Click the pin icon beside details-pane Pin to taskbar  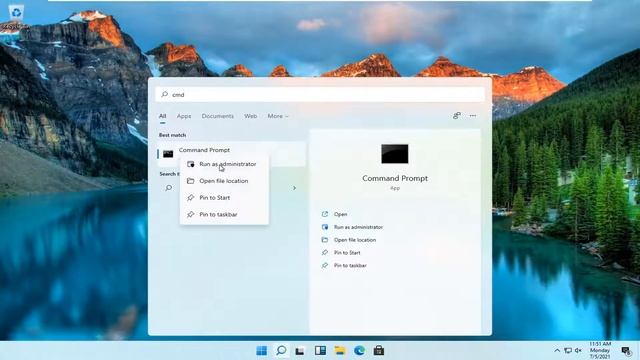coord(325,265)
